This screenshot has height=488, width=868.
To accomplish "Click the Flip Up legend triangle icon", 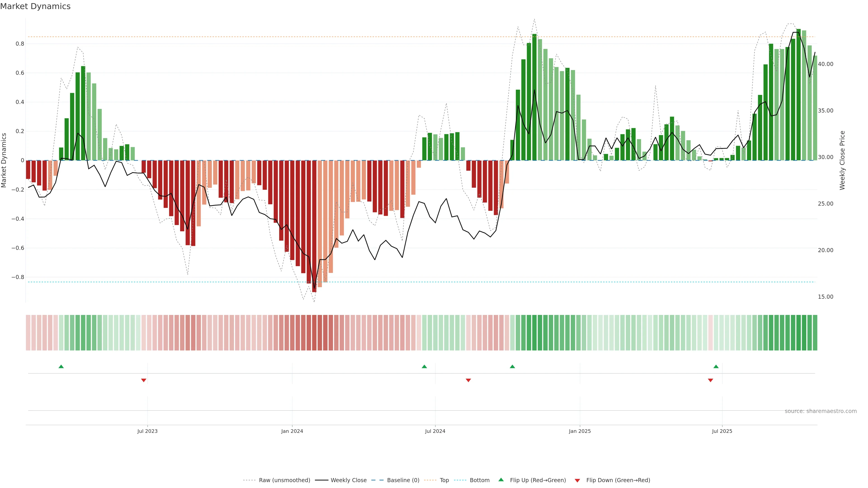I will pyautogui.click(x=501, y=480).
